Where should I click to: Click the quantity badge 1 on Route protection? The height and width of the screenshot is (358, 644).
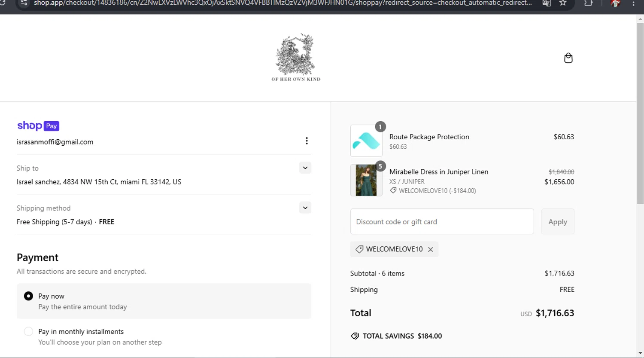pos(380,127)
